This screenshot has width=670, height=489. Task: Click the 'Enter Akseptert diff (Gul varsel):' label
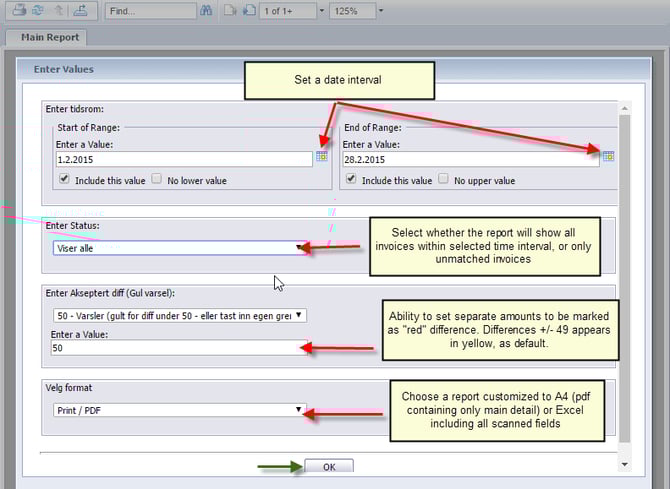pyautogui.click(x=110, y=293)
